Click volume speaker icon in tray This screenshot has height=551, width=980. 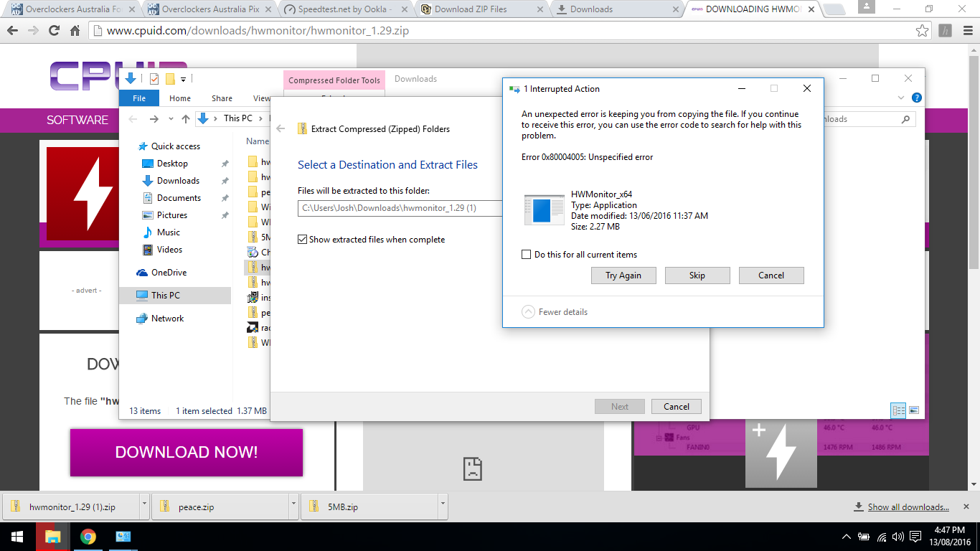tap(898, 537)
